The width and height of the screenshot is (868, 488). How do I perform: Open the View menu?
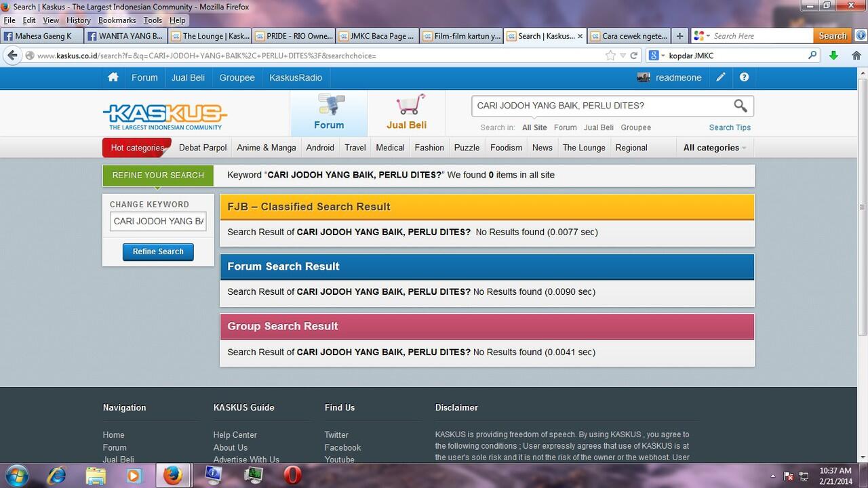click(x=51, y=20)
